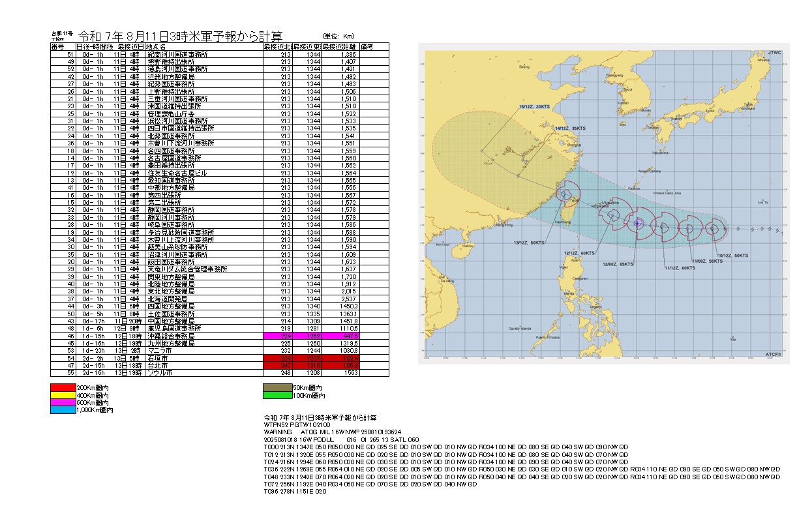Click the T000 213N 1347E forecast line
This screenshot has width=812, height=519.
(445, 447)
